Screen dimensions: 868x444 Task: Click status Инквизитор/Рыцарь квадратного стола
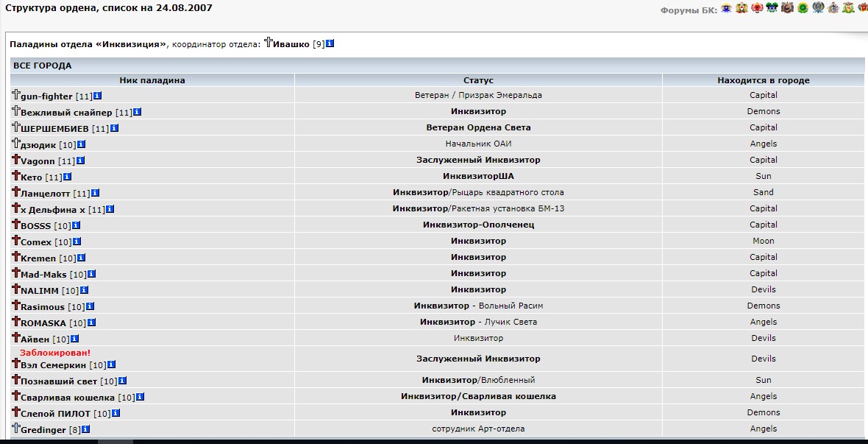click(x=478, y=192)
